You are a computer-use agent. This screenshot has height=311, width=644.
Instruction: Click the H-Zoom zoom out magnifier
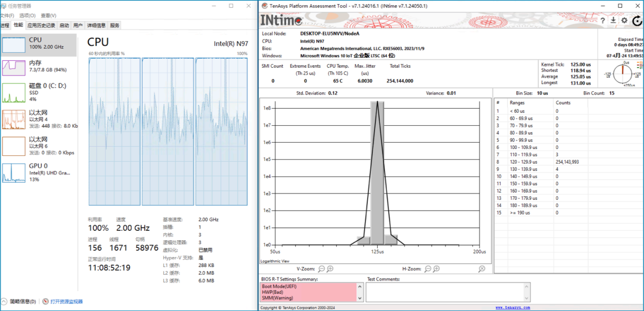(428, 269)
